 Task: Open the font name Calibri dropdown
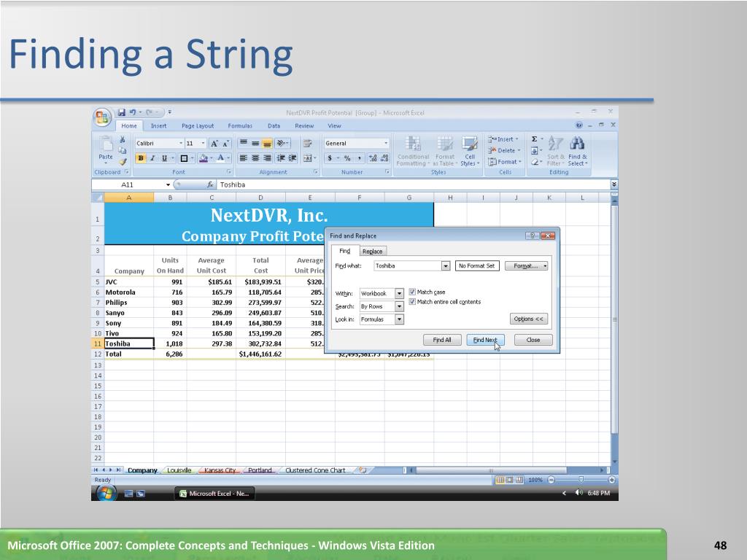(181, 144)
